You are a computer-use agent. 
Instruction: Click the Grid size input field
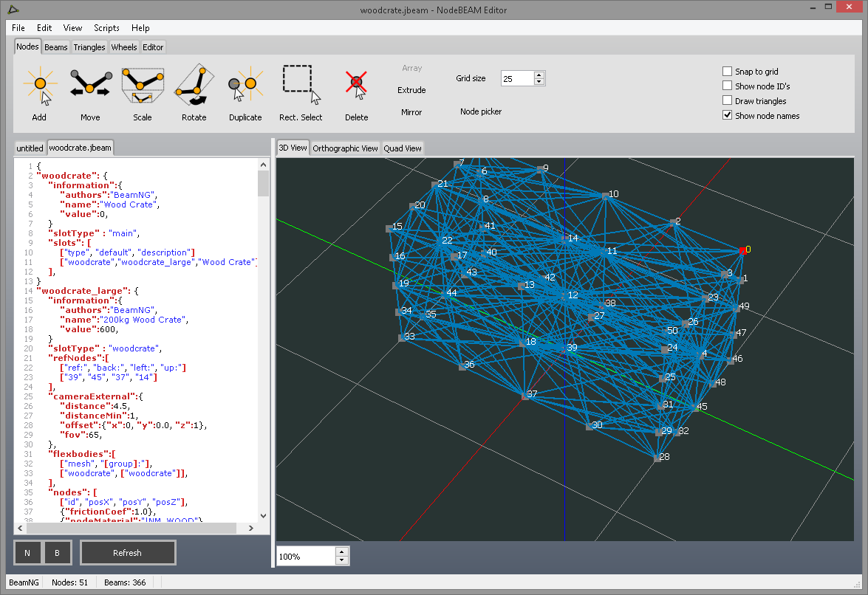pyautogui.click(x=516, y=78)
